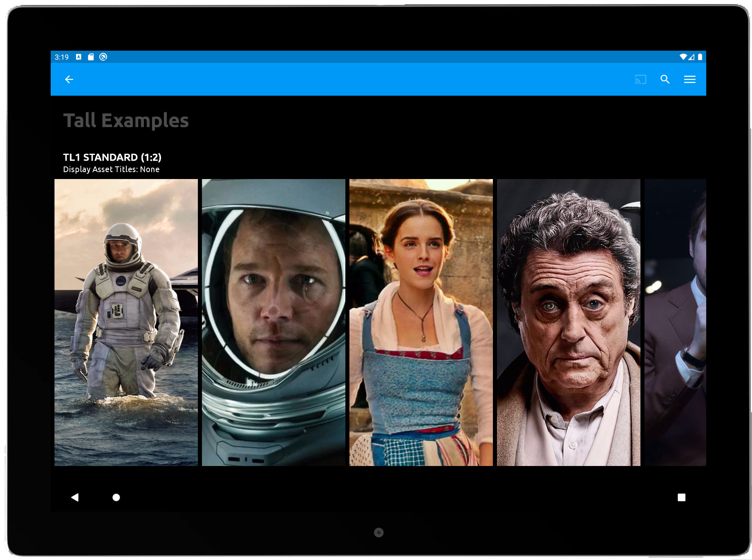
Task: Tap the battery status icon
Action: coord(700,57)
